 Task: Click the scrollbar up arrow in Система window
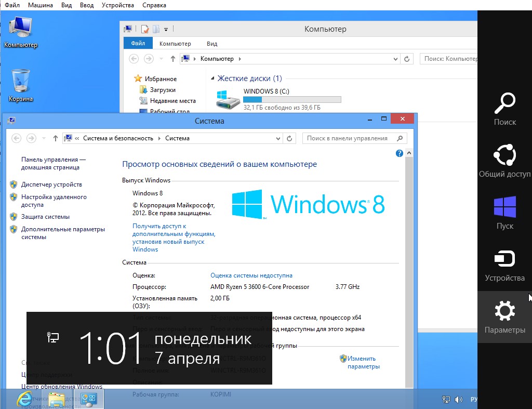[409, 153]
